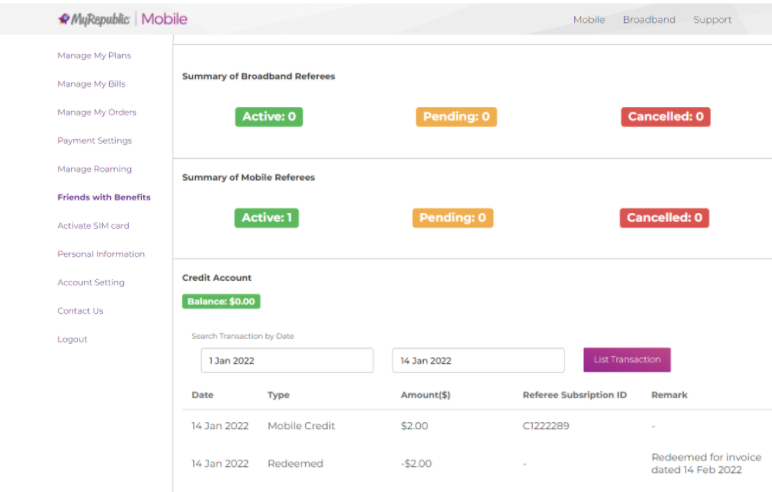Click the Broadband Active: 0 badge

[x=269, y=117]
